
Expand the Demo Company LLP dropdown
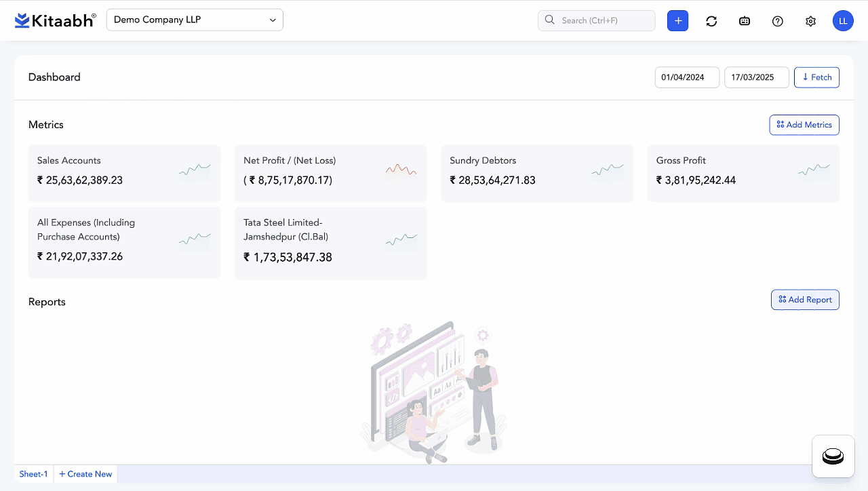(x=195, y=20)
